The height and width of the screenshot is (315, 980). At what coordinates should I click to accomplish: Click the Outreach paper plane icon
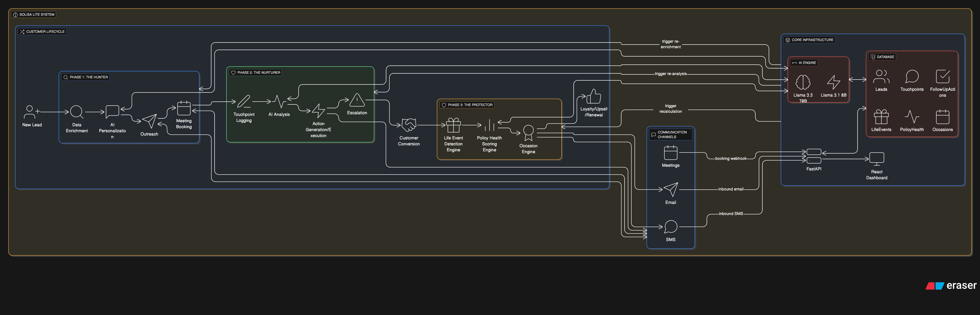tap(149, 121)
